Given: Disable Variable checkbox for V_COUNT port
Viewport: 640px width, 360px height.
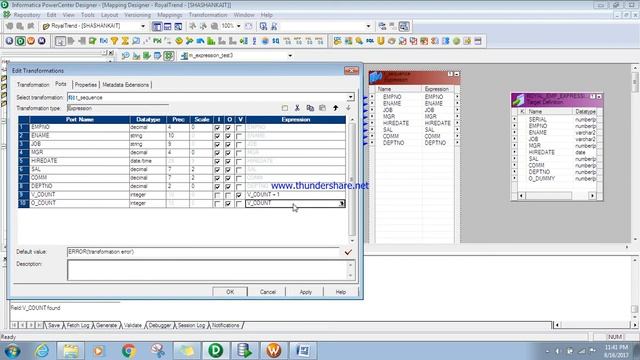Looking at the screenshot, I should 239,195.
